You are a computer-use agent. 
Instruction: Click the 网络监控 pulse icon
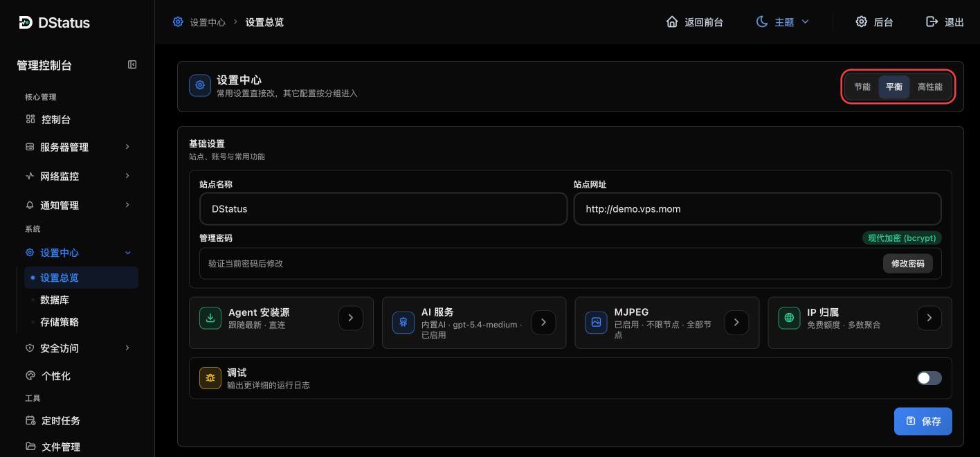point(30,176)
